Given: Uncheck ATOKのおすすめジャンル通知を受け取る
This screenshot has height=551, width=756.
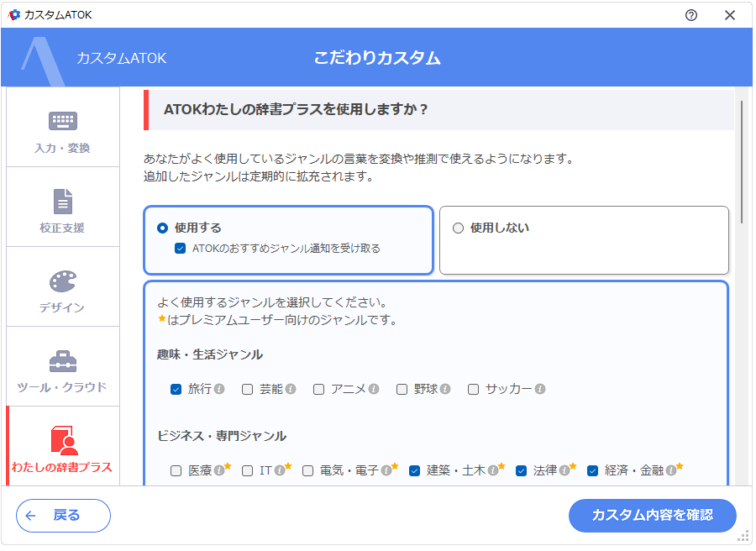Looking at the screenshot, I should [181, 249].
